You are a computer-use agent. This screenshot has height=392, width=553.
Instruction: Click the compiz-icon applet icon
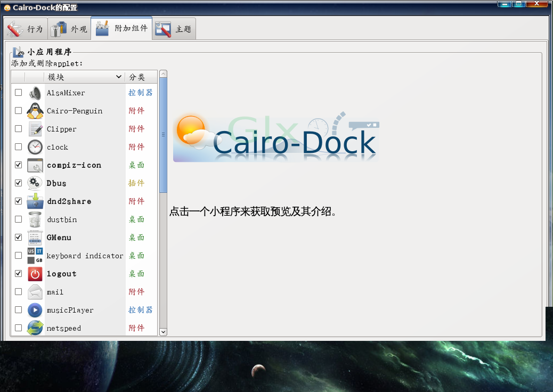pos(35,165)
